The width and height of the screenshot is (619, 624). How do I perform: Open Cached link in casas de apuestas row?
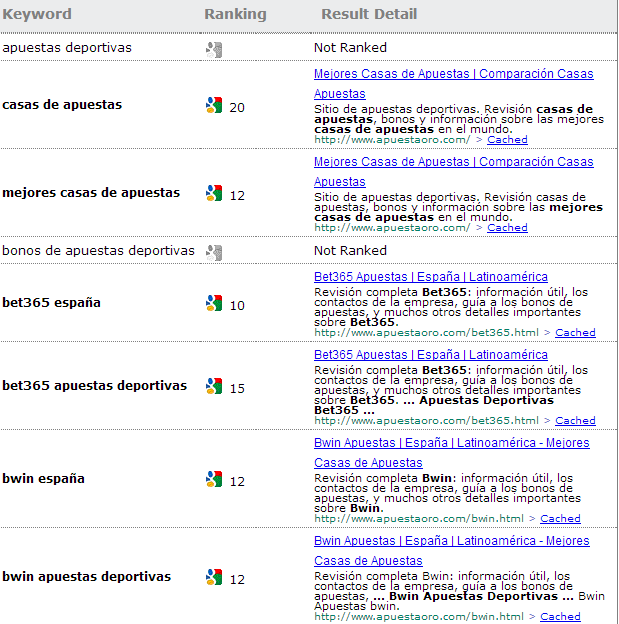507,140
